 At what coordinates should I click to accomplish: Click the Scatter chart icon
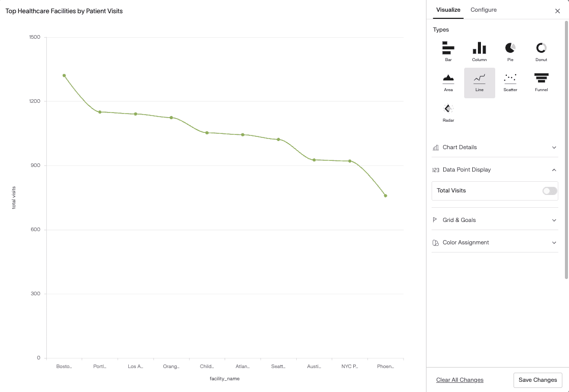pos(510,80)
